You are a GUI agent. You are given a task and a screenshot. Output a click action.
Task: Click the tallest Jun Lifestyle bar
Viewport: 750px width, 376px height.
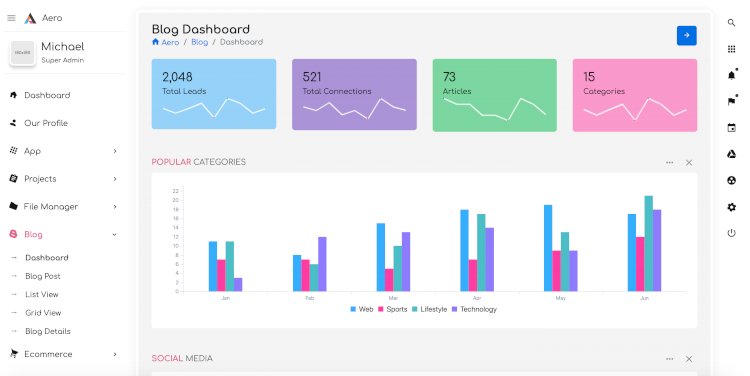649,243
